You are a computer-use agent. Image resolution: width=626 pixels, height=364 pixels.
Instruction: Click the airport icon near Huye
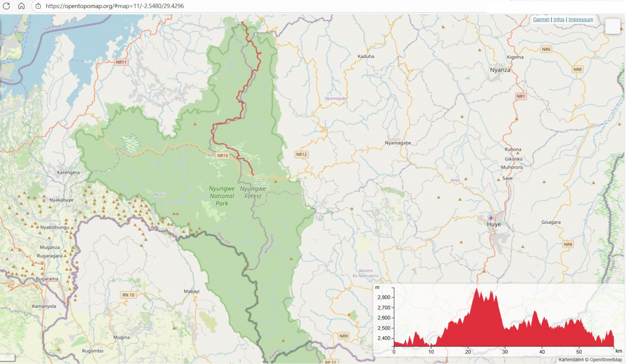491,218
